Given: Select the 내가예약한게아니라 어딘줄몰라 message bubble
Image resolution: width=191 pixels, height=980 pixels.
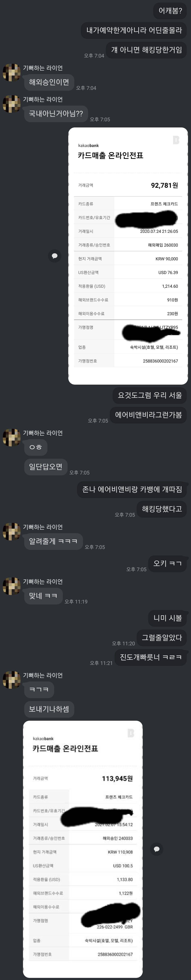Looking at the screenshot, I should coord(134,30).
